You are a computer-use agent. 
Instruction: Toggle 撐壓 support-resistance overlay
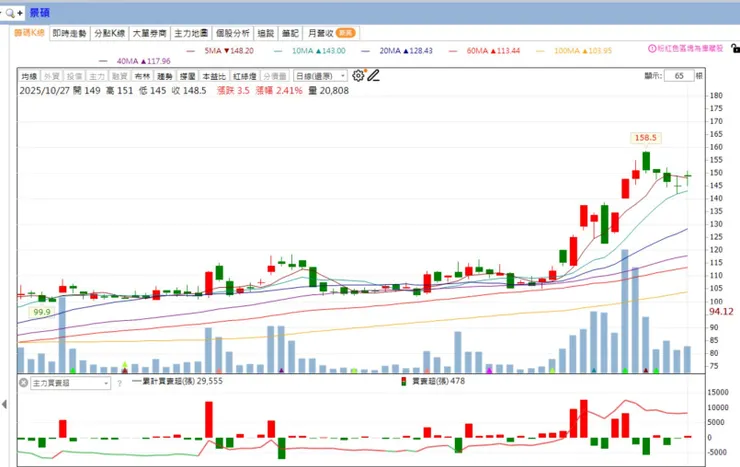[187, 76]
